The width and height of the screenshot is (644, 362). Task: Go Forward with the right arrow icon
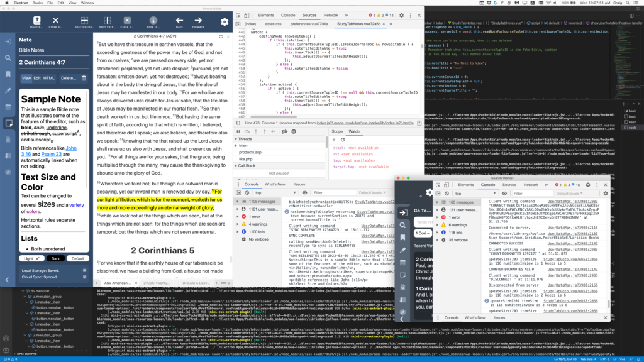[198, 20]
